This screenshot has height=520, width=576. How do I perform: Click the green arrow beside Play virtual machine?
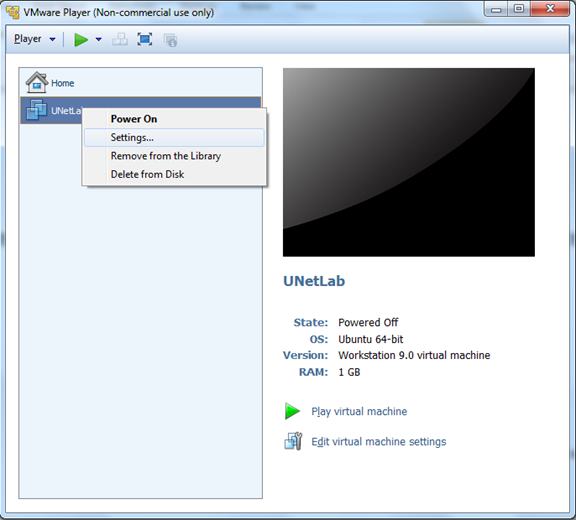(292, 411)
